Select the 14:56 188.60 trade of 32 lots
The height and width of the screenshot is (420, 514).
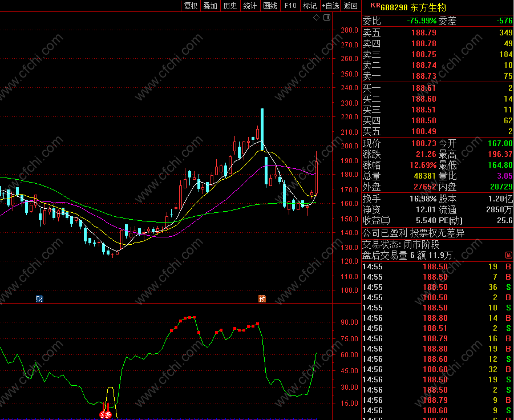coord(438,369)
